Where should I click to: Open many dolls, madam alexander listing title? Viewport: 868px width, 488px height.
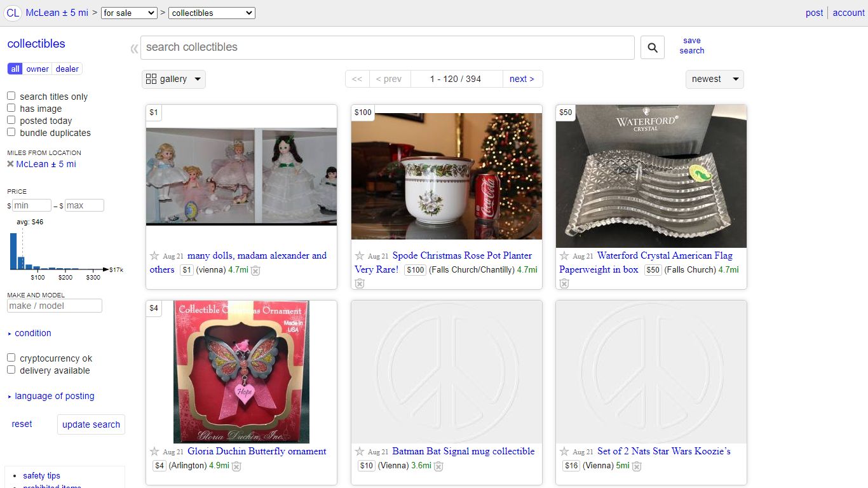tap(238, 262)
